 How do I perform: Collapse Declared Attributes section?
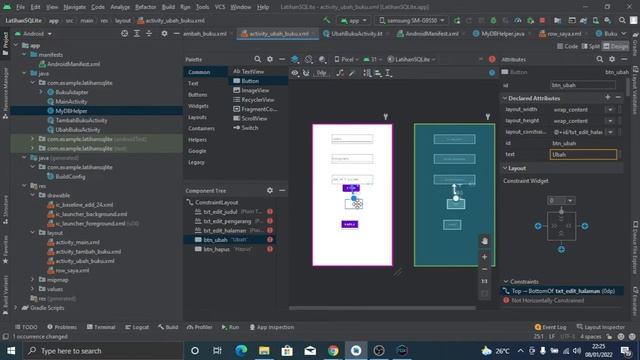505,98
